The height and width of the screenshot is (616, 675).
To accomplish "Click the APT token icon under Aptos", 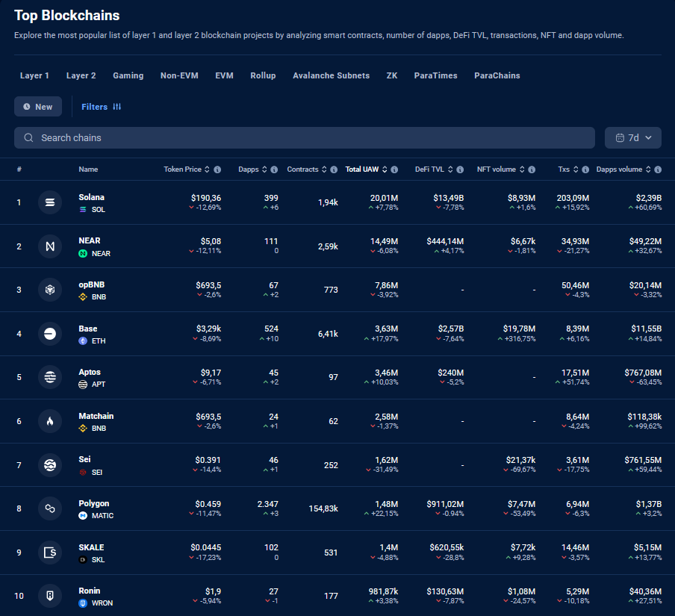I will click(x=83, y=385).
